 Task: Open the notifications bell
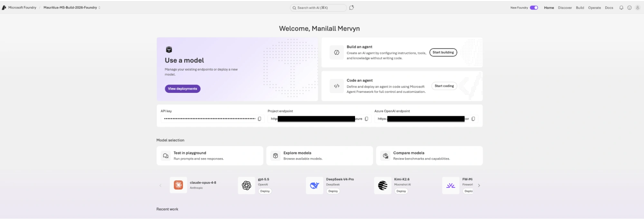coord(621,8)
